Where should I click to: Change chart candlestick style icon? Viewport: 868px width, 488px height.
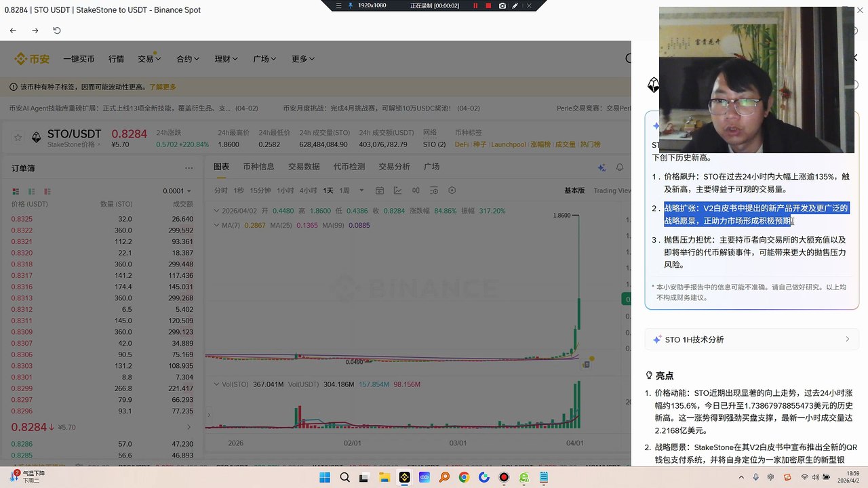tap(416, 190)
